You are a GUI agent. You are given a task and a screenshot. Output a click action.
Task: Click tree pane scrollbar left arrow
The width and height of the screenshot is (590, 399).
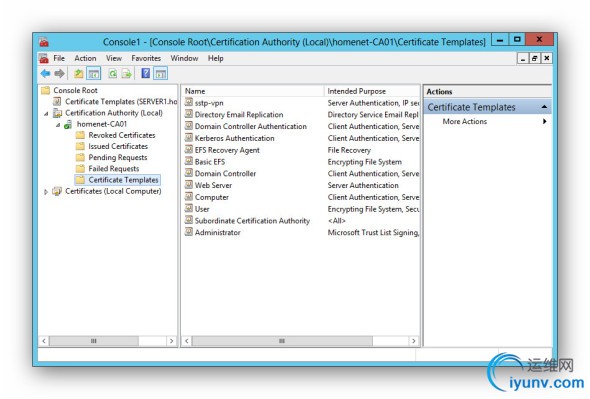[x=44, y=341]
